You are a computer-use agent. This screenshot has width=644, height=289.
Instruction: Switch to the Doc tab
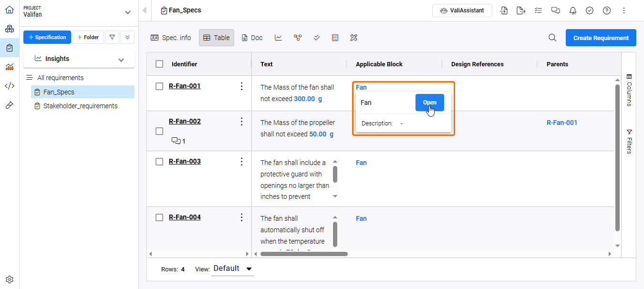[252, 38]
